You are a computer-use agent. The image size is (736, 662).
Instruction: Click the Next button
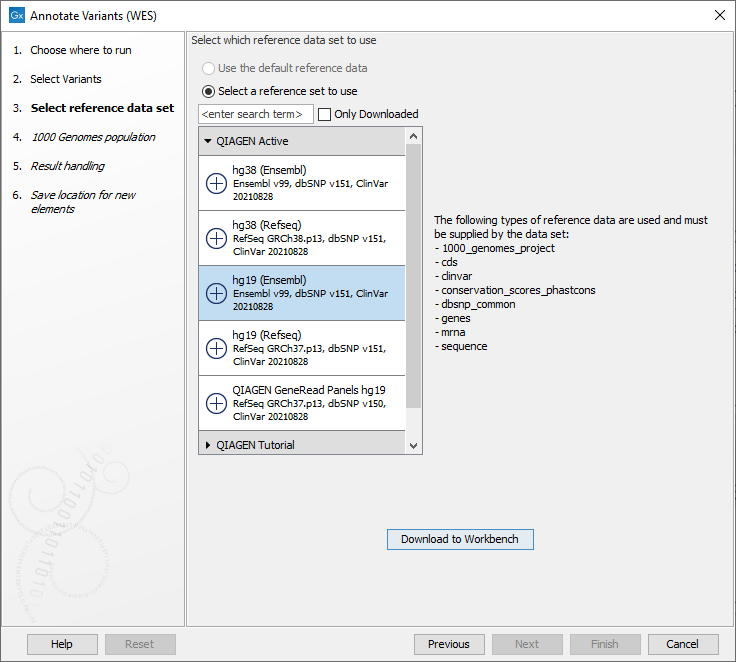pos(527,644)
